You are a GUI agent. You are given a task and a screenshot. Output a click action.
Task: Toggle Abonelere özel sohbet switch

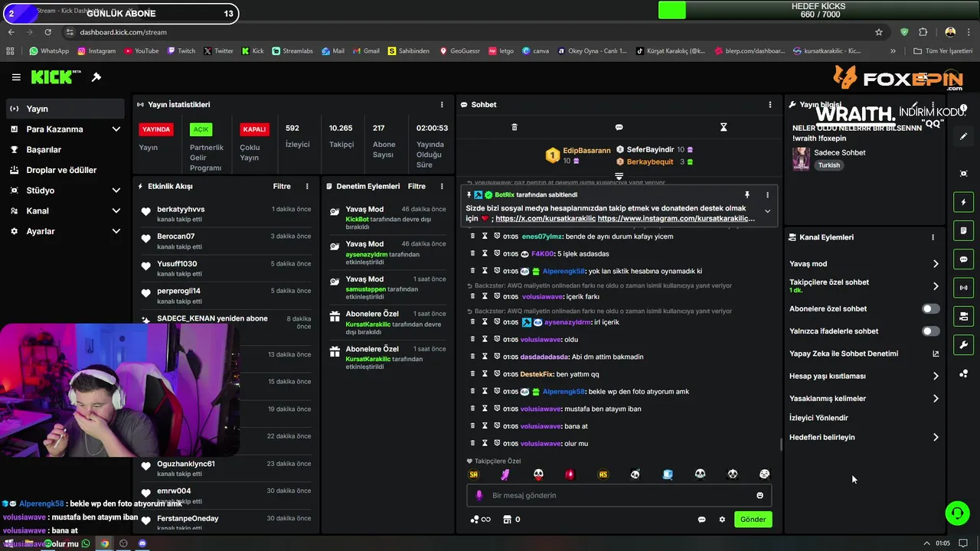coord(930,309)
